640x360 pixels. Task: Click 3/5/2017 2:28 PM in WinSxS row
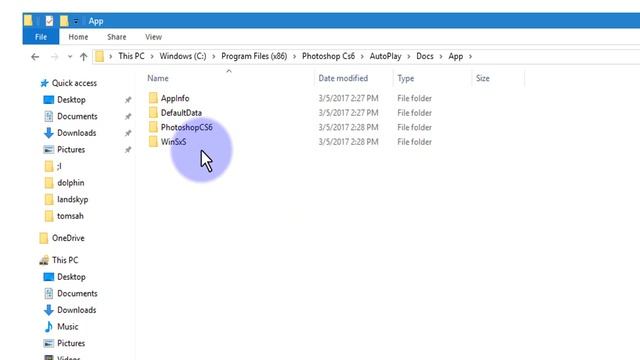348,142
